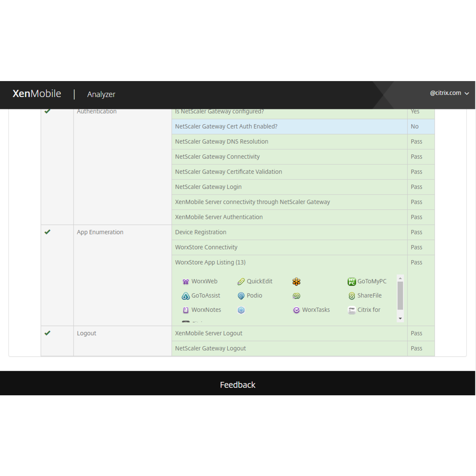Open the WorxNotes app icon
The image size is (476, 476).
click(x=186, y=310)
